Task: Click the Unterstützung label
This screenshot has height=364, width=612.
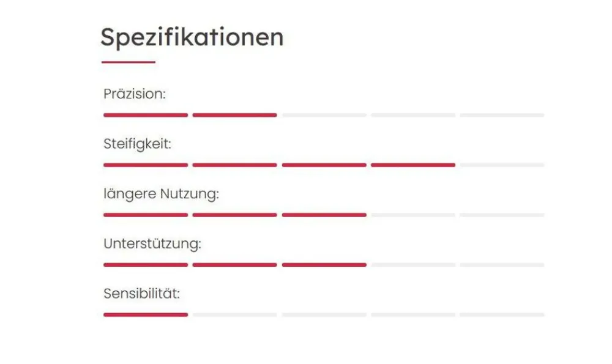Action: coord(152,243)
